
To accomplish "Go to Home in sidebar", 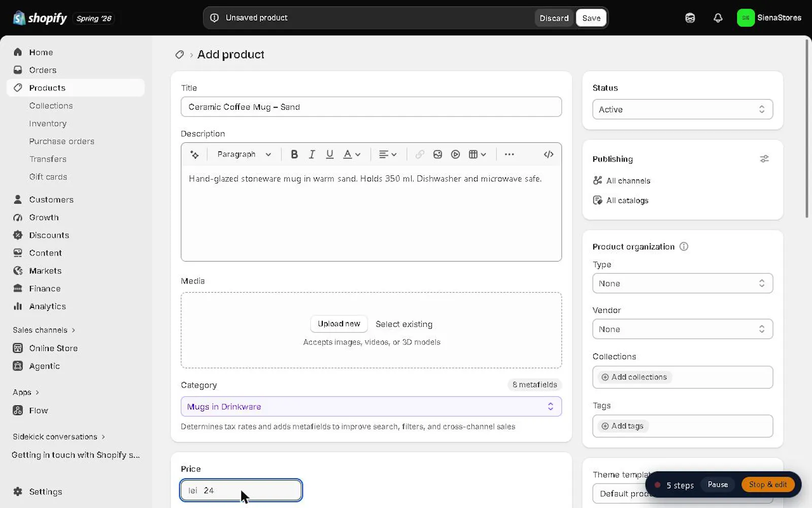I will (76, 52).
